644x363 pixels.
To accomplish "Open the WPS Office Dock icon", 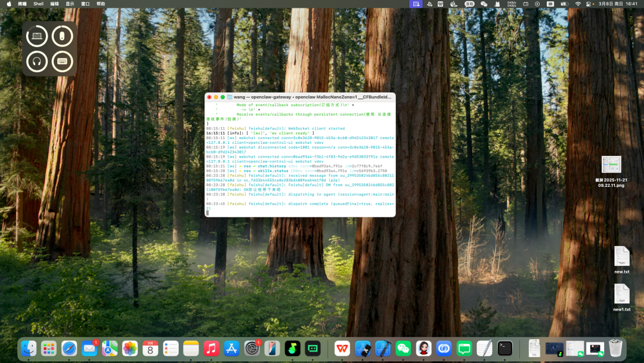I will tap(342, 349).
